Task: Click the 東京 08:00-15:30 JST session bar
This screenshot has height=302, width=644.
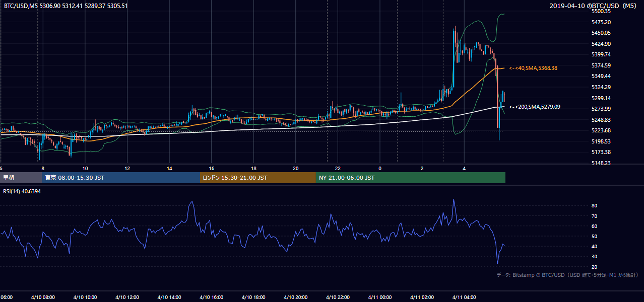Action: click(x=121, y=178)
